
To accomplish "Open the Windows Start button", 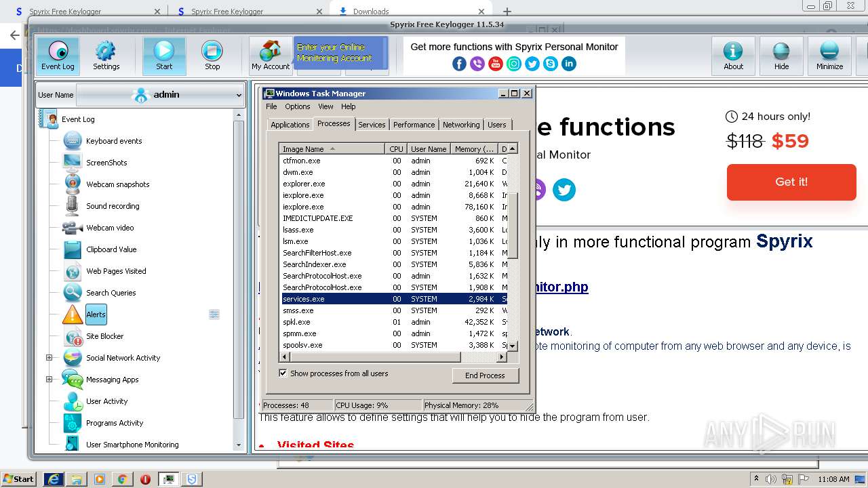I will (x=18, y=479).
